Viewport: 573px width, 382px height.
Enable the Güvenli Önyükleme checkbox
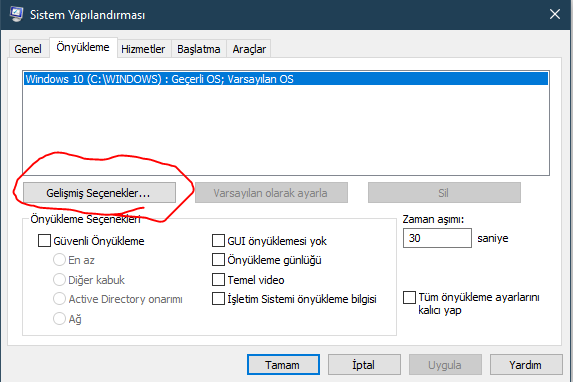44,241
